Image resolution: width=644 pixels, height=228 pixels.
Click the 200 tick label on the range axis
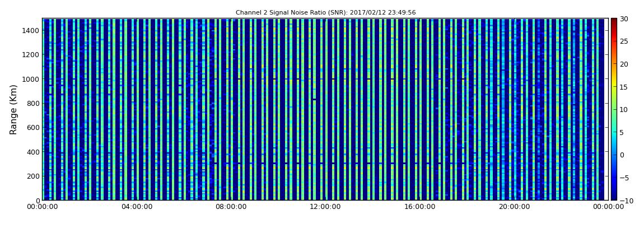33,176
